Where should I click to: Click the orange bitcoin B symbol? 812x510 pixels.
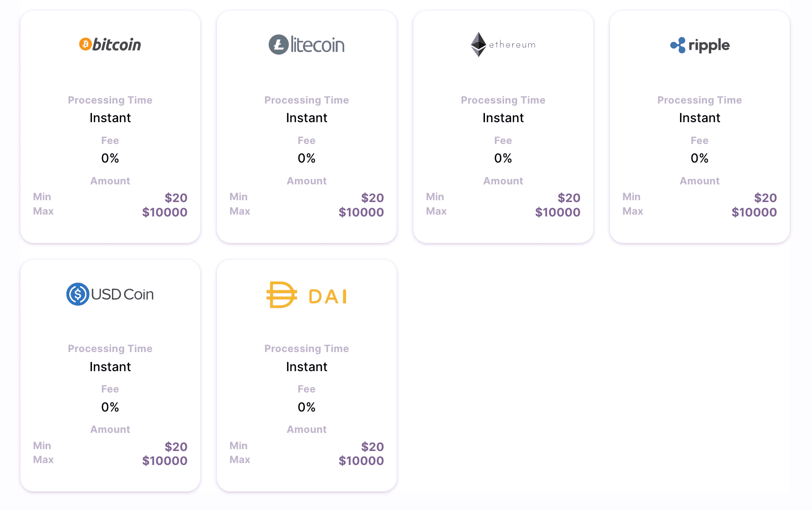[x=85, y=44]
